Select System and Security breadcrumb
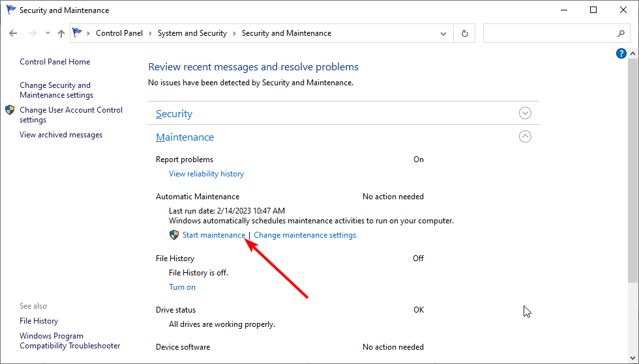The height and width of the screenshot is (364, 639). 192,33
